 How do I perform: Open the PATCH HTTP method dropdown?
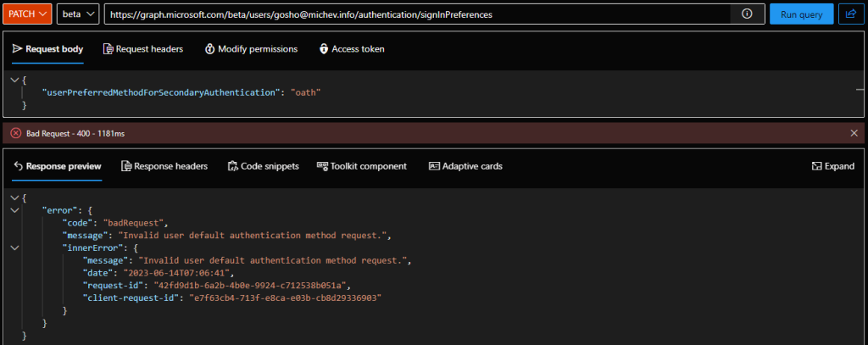coord(27,14)
